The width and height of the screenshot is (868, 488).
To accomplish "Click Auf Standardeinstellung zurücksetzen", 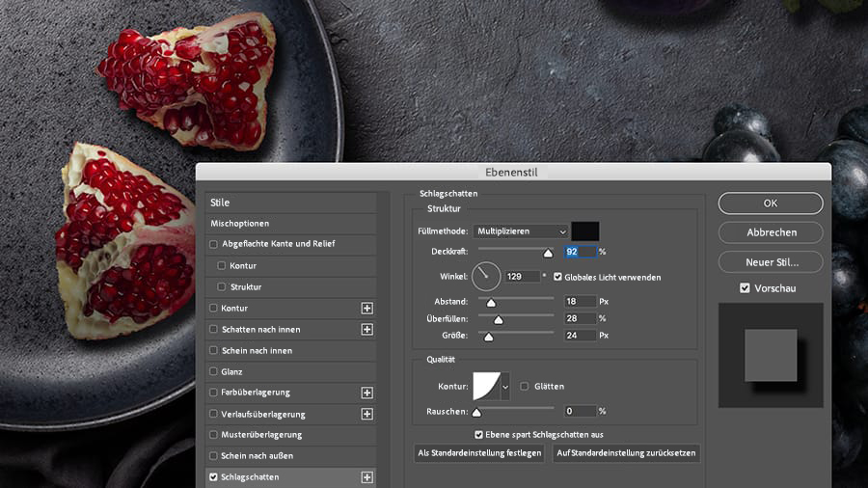I will (626, 453).
